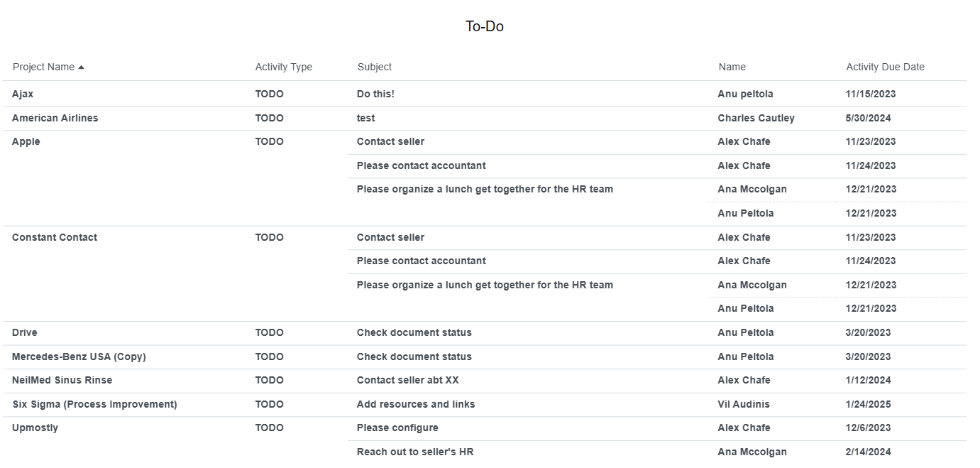This screenshot has height=468, width=980.
Task: Sort by the Activity Due Date header
Action: pos(885,67)
